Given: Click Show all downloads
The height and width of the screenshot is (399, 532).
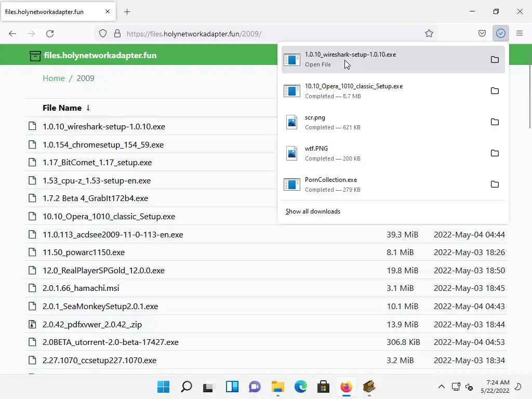Looking at the screenshot, I should pos(313,211).
